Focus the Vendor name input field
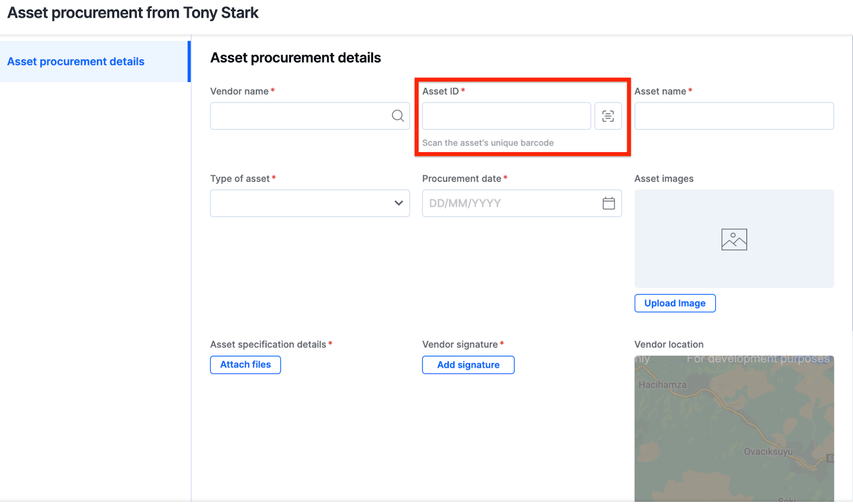The image size is (853, 504). click(x=300, y=116)
